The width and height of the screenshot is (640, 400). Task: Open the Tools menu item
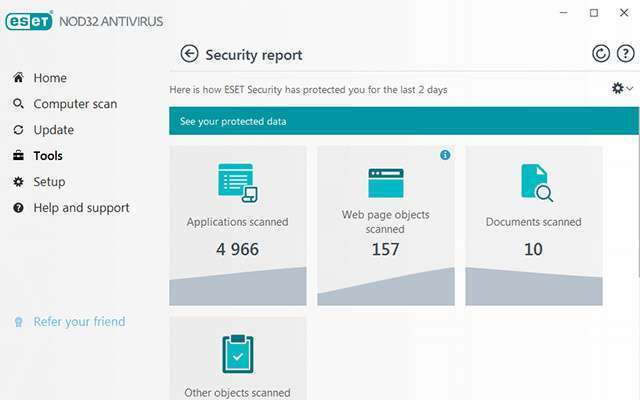click(48, 156)
